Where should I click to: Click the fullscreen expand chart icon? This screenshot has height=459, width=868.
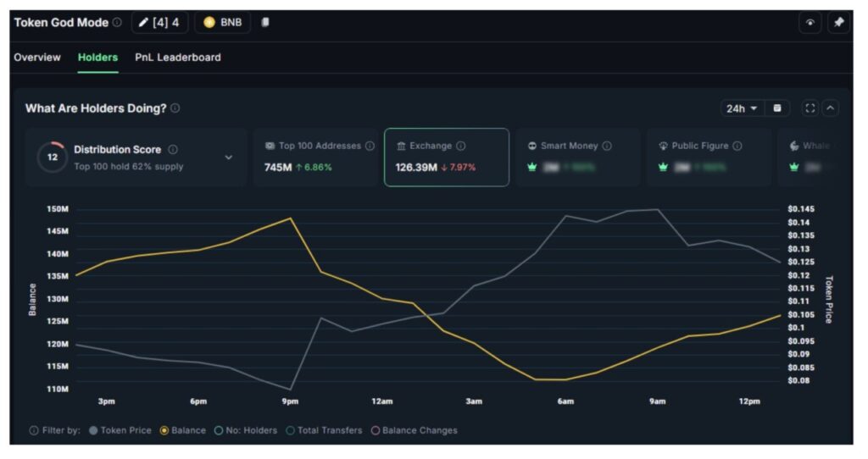click(810, 108)
